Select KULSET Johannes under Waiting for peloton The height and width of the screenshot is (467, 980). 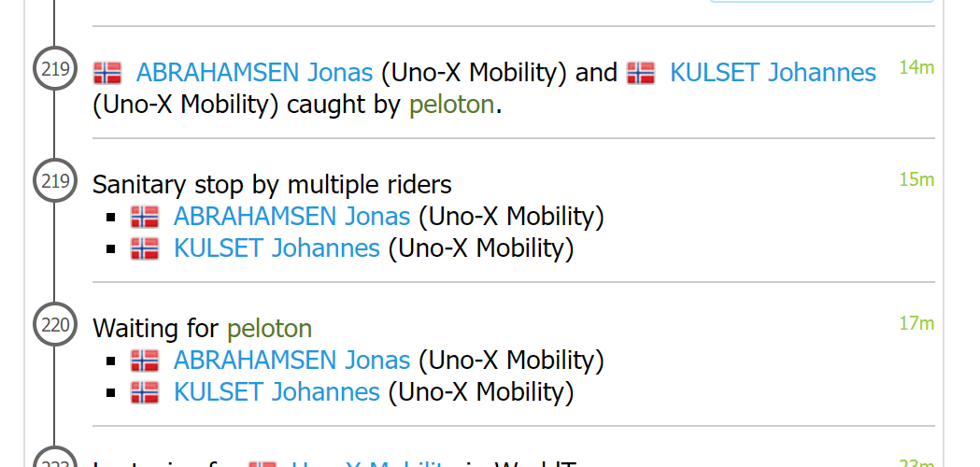pyautogui.click(x=277, y=392)
